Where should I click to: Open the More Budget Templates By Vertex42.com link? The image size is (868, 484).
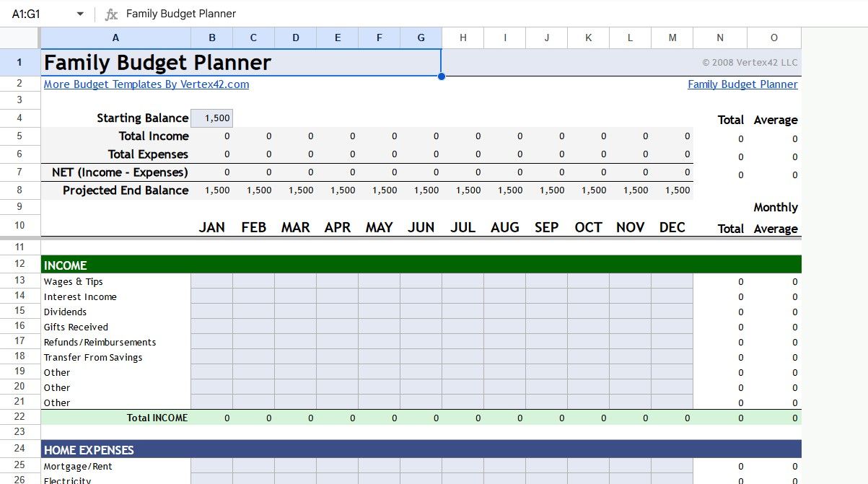(x=146, y=84)
